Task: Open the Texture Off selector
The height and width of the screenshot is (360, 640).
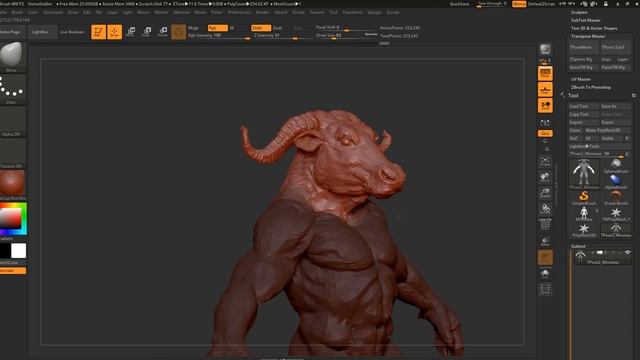Action: 13,153
